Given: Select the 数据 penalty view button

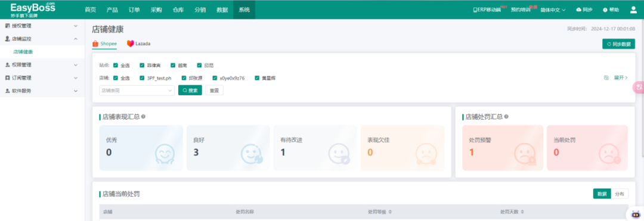Looking at the screenshot, I should pyautogui.click(x=602, y=194).
